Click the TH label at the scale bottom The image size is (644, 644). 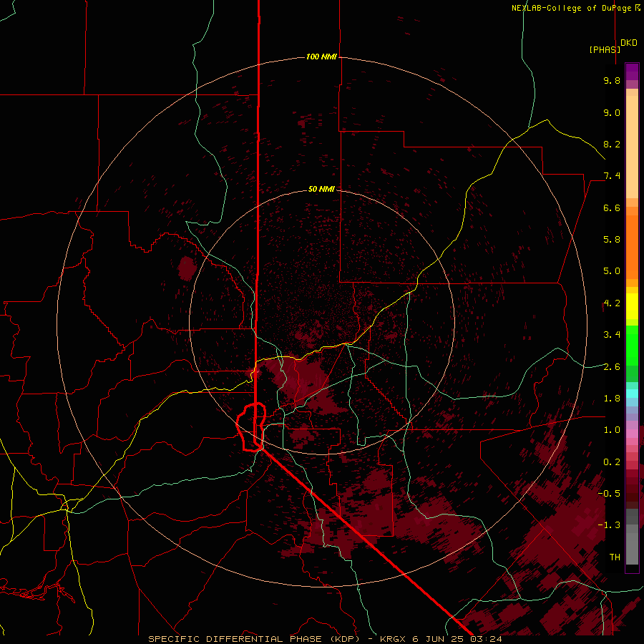point(615,557)
